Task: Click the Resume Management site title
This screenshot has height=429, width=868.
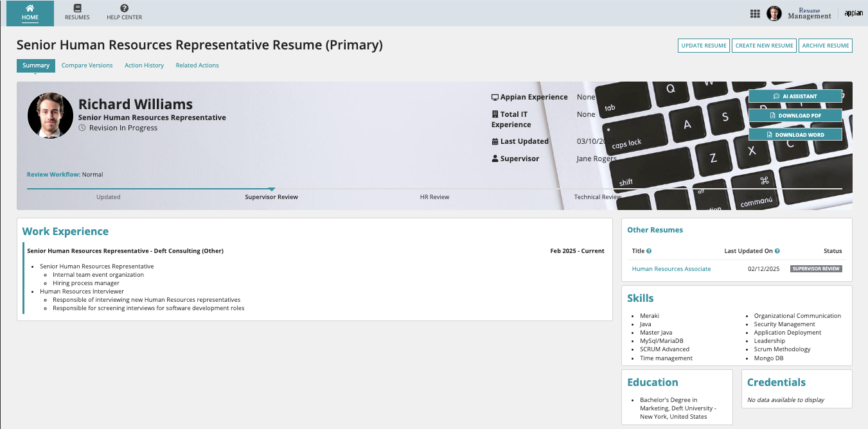Action: (x=810, y=13)
